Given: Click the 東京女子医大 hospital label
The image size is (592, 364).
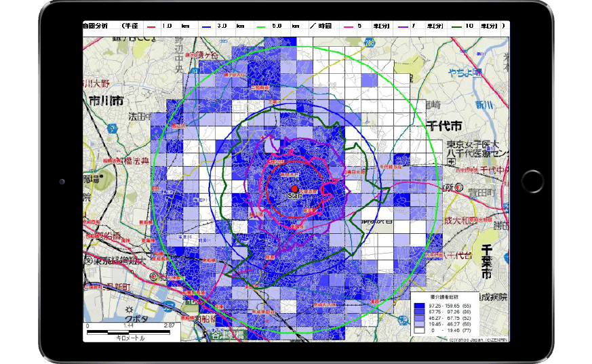Looking at the screenshot, I should pyautogui.click(x=473, y=144).
